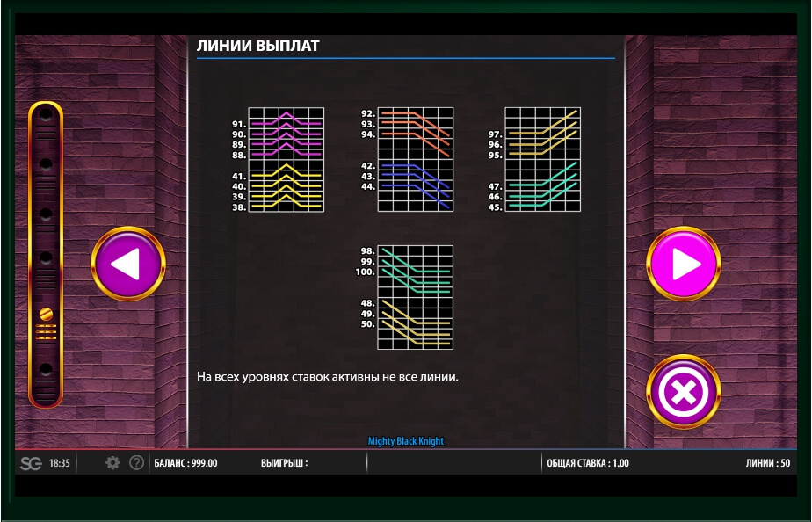Screen dimensions: 812x522
Task: Click the SG logo in the bottom bar
Action: 30,462
